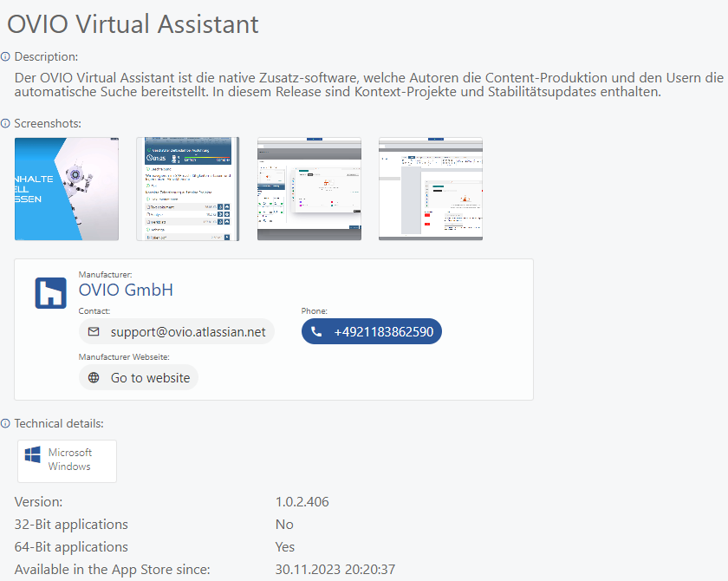Click the OVIO Virtual Assistant title
The height and width of the screenshot is (581, 728).
pos(133,24)
